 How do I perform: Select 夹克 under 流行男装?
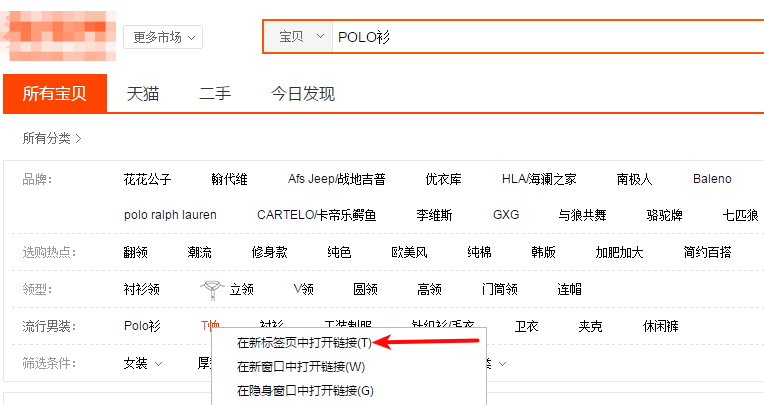[590, 326]
